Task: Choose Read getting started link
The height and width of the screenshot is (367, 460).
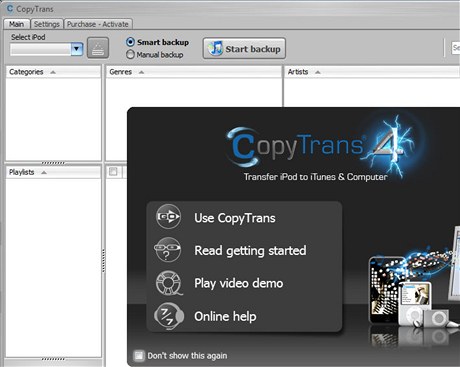Action: point(250,250)
